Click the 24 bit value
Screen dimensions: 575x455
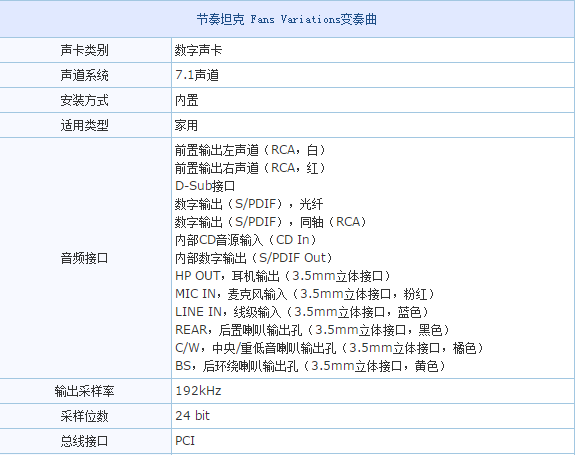coord(193,416)
